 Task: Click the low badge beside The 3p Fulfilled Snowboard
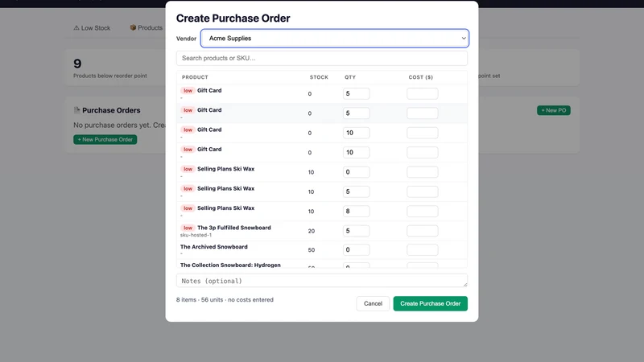[x=188, y=228]
